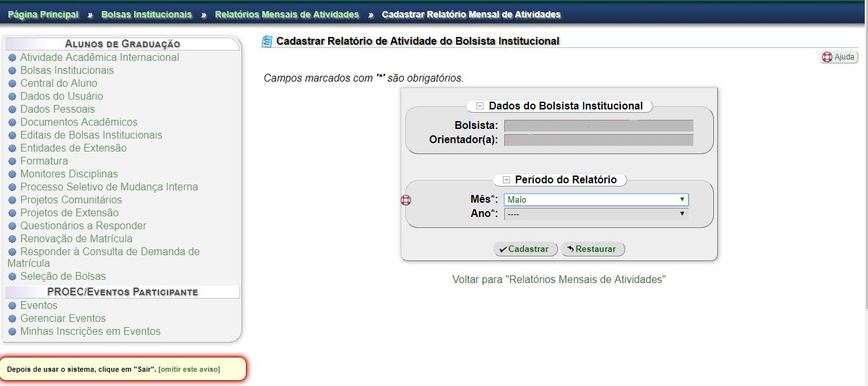Click the Ajuda lifebuoy help button
868x386 pixels.
(x=839, y=57)
